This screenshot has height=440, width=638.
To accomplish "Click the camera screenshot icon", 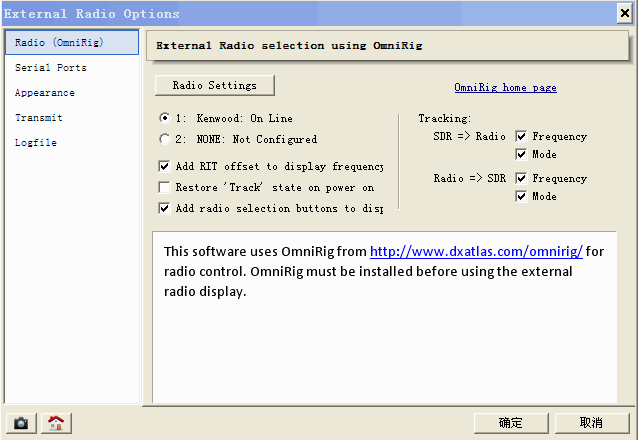I will coord(21,423).
